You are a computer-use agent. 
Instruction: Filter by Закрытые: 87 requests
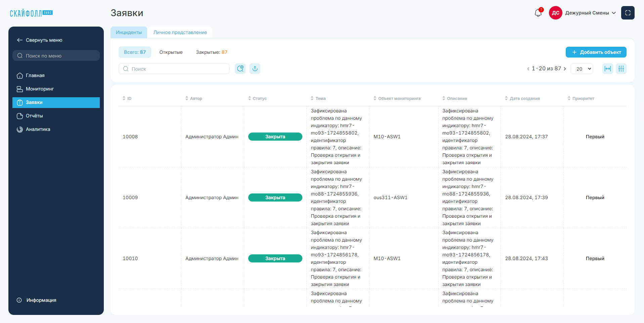212,52
